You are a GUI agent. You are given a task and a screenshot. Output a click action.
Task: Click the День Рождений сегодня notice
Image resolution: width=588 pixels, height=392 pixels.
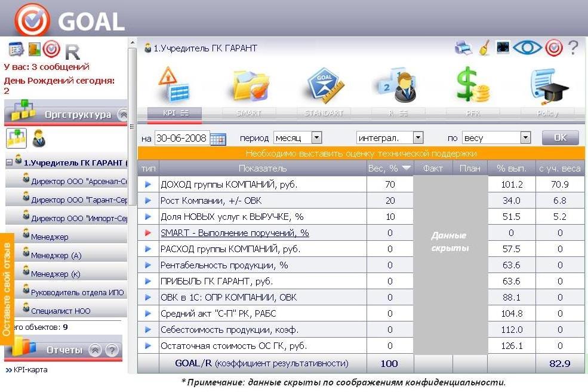[x=59, y=85]
